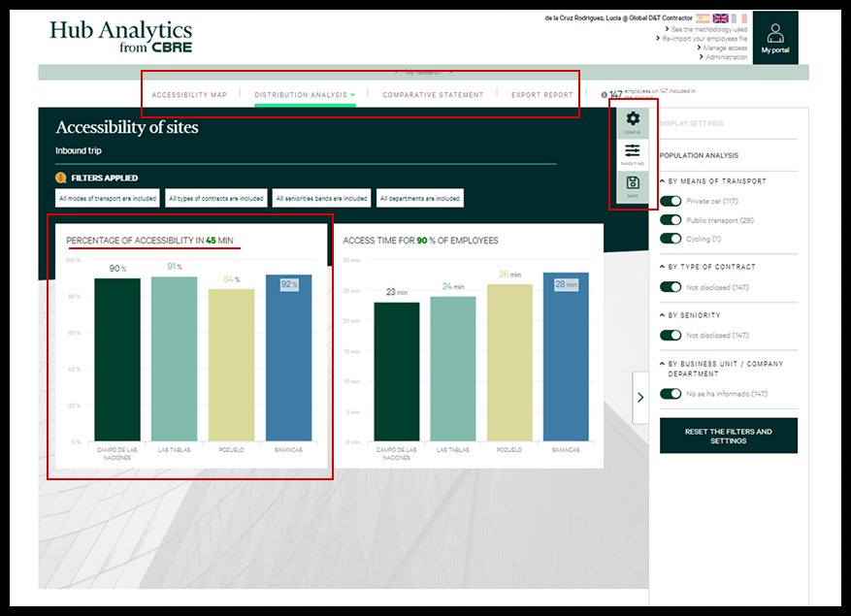Click the Population Analysis heading
Image resolution: width=851 pixels, height=616 pixels.
click(x=699, y=155)
